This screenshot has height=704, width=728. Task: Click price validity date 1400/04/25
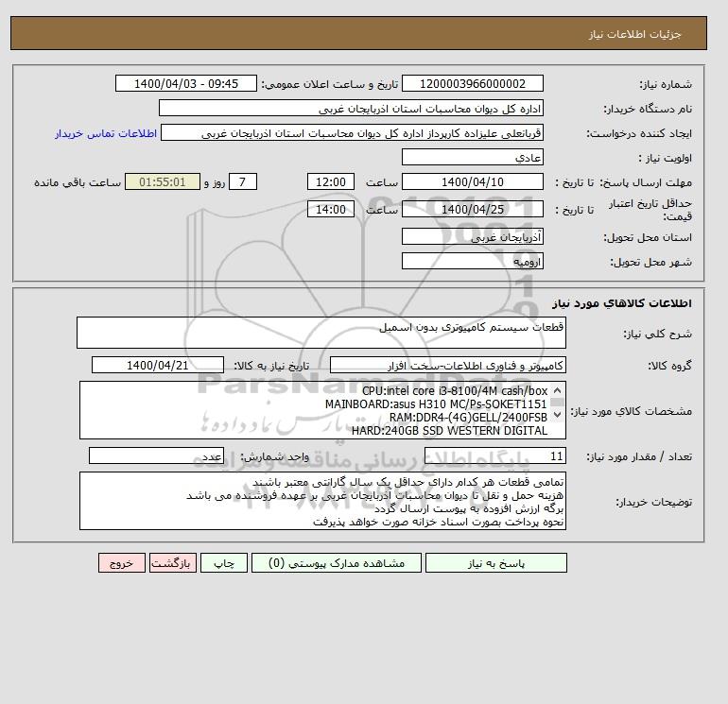click(x=472, y=209)
